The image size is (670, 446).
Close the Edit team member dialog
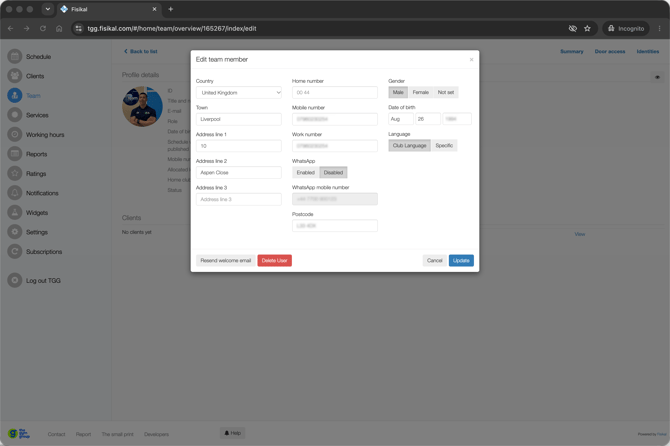[x=471, y=59]
